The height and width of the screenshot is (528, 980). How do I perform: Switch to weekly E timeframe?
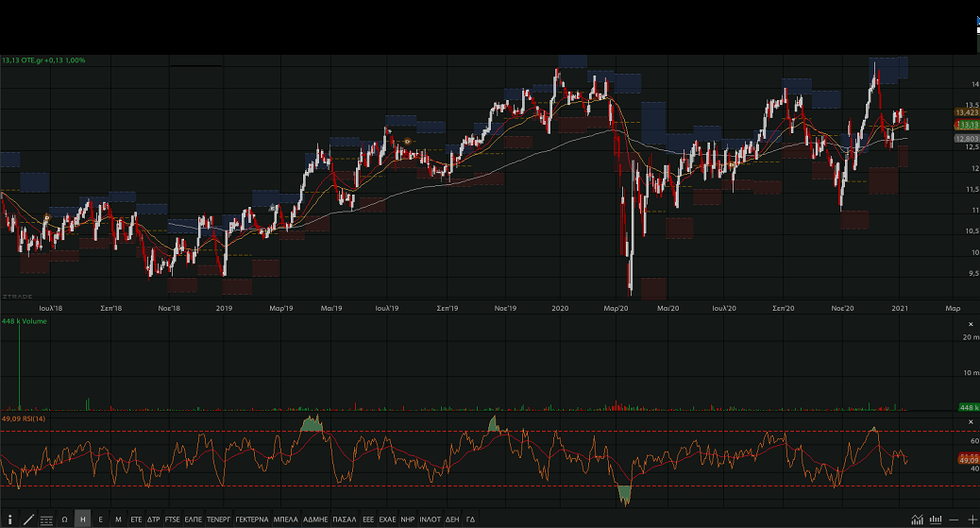(x=100, y=519)
